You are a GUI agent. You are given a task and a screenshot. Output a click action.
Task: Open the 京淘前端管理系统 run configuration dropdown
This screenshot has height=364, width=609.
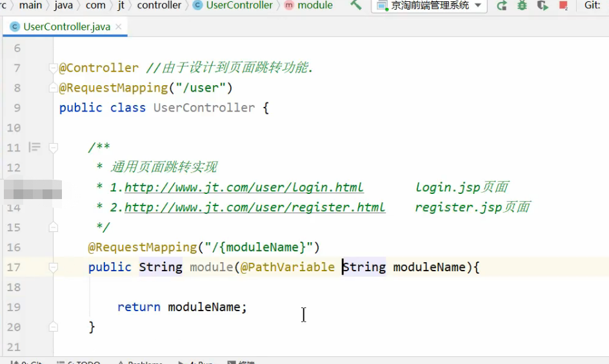click(x=429, y=5)
